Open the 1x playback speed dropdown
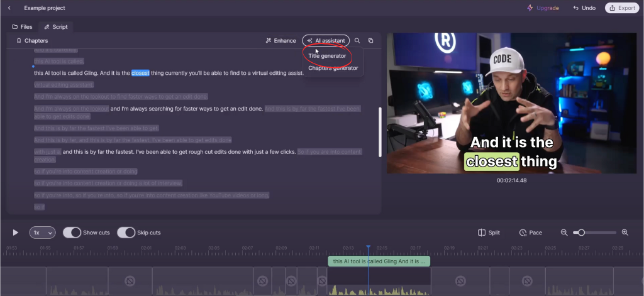 click(42, 233)
